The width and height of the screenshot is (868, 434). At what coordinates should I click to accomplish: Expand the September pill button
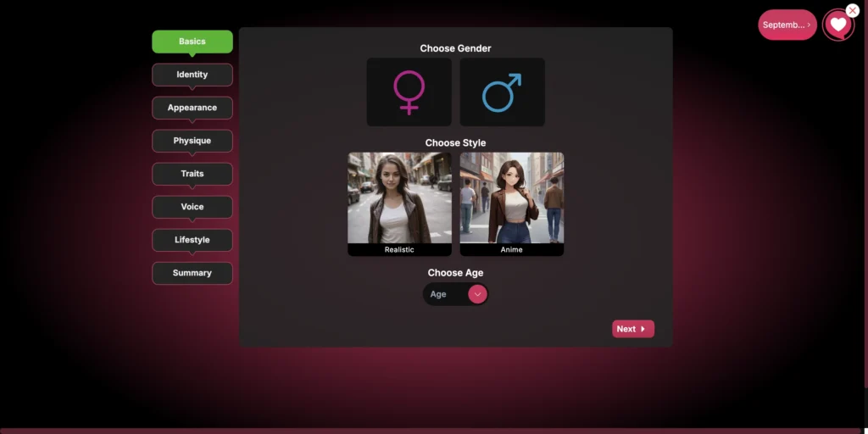pos(787,25)
